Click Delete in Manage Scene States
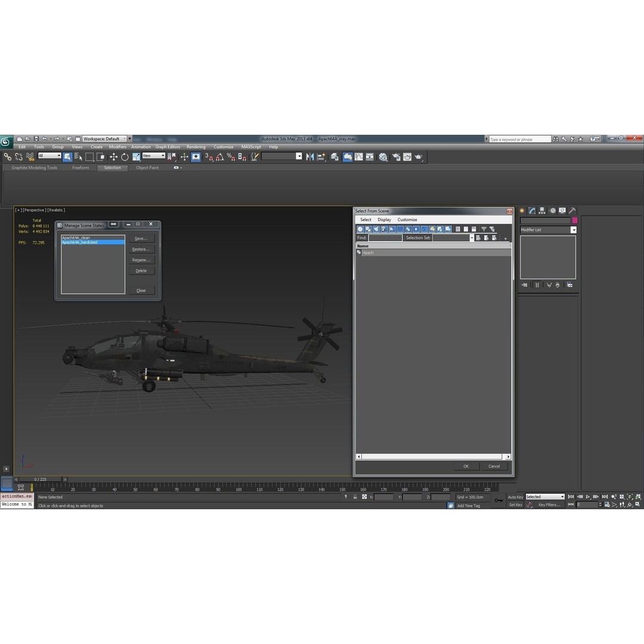The width and height of the screenshot is (644, 644). pos(141,271)
